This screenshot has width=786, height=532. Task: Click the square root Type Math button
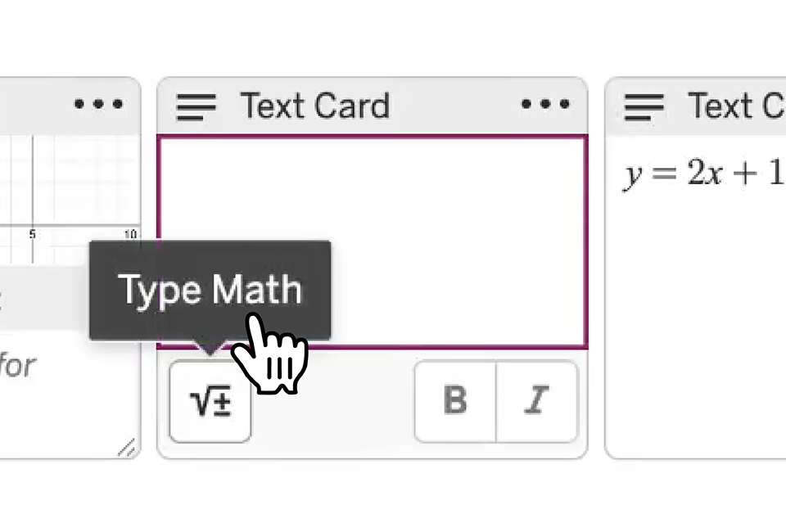[210, 403]
